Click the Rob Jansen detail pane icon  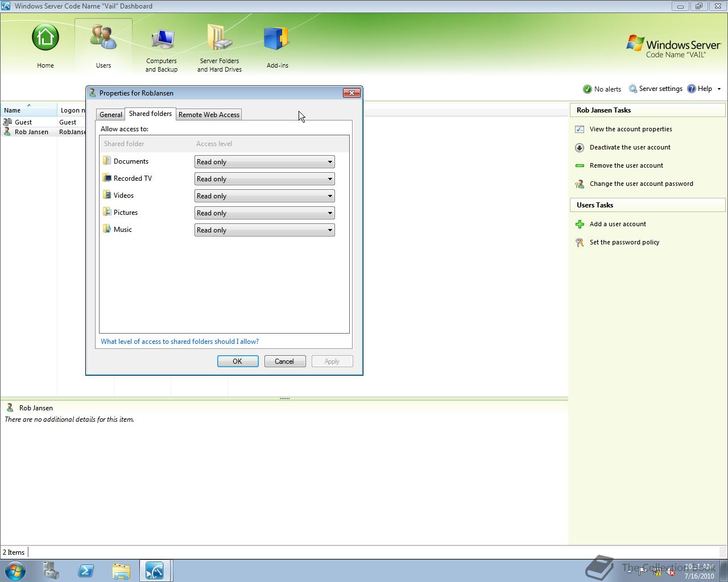click(10, 408)
